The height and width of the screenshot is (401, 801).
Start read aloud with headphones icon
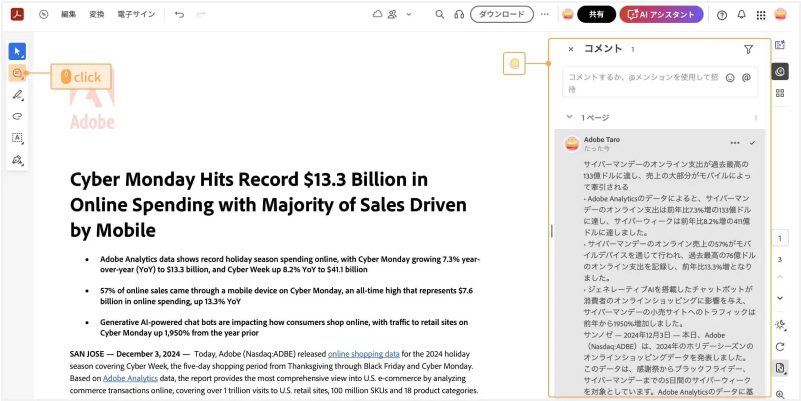pyautogui.click(x=459, y=14)
